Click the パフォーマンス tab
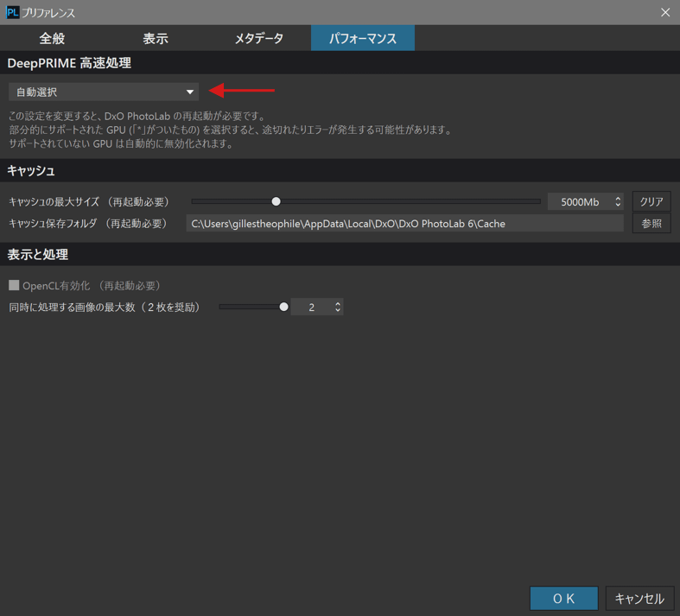The width and height of the screenshot is (680, 616). pyautogui.click(x=363, y=38)
